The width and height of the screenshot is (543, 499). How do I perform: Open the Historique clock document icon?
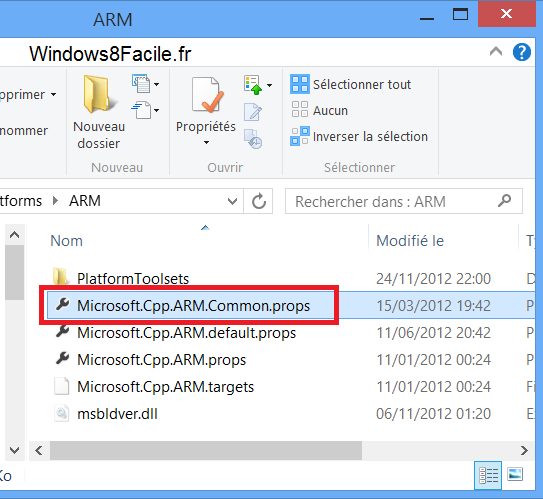(253, 139)
